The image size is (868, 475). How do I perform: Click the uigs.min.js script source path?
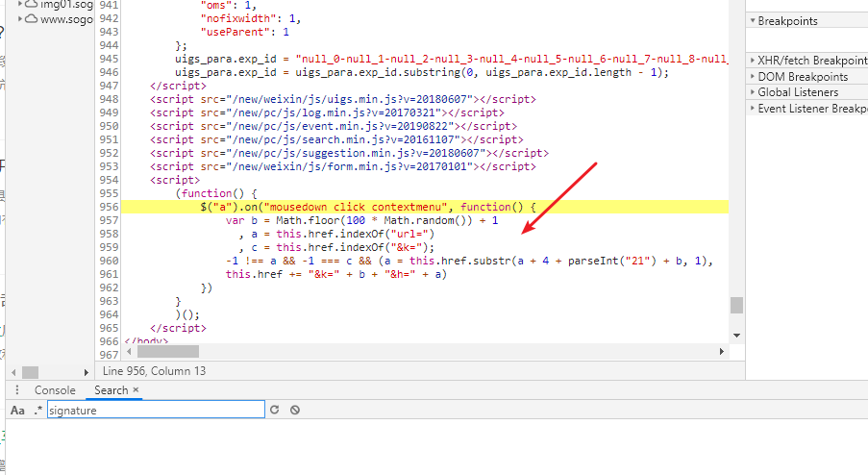pos(352,99)
